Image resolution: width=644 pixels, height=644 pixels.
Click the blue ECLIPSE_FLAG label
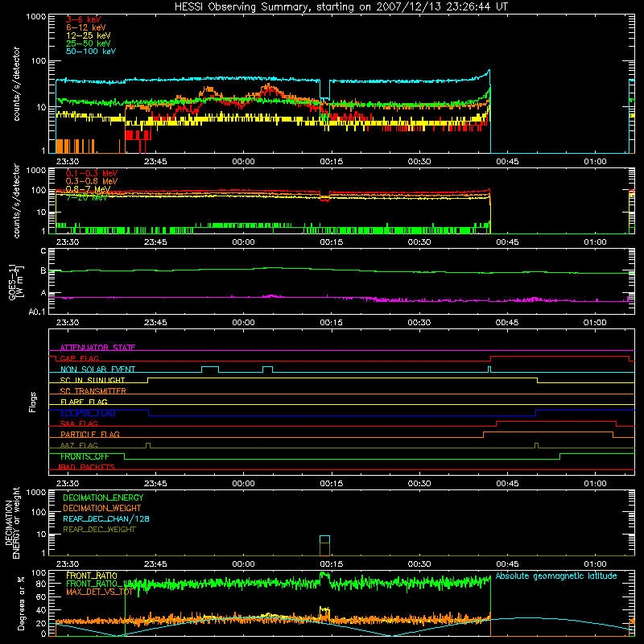click(88, 413)
